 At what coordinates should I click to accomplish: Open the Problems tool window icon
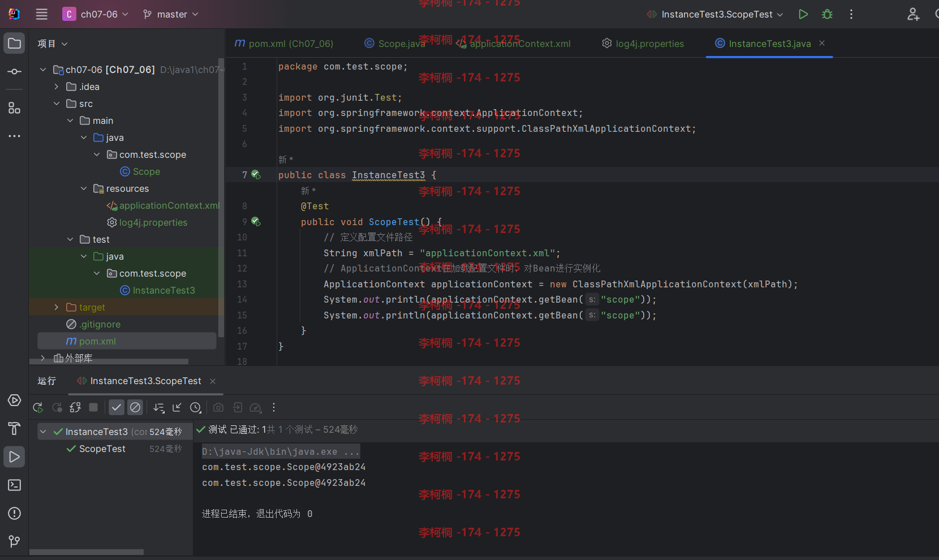(x=14, y=514)
